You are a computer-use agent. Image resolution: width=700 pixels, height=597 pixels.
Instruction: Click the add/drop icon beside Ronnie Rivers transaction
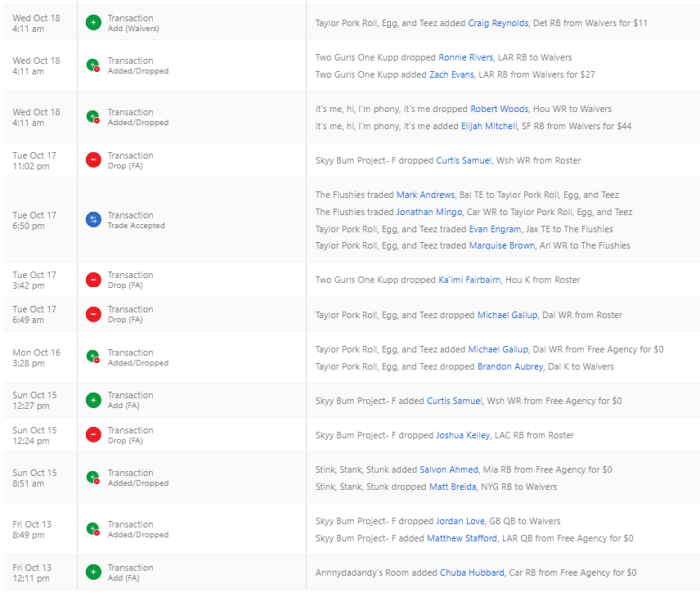point(93,65)
